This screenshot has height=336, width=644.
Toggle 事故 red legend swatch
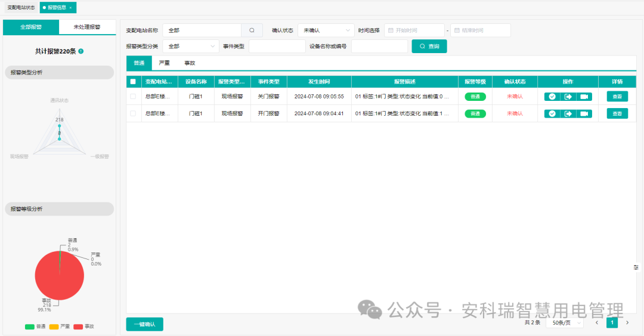coord(78,327)
